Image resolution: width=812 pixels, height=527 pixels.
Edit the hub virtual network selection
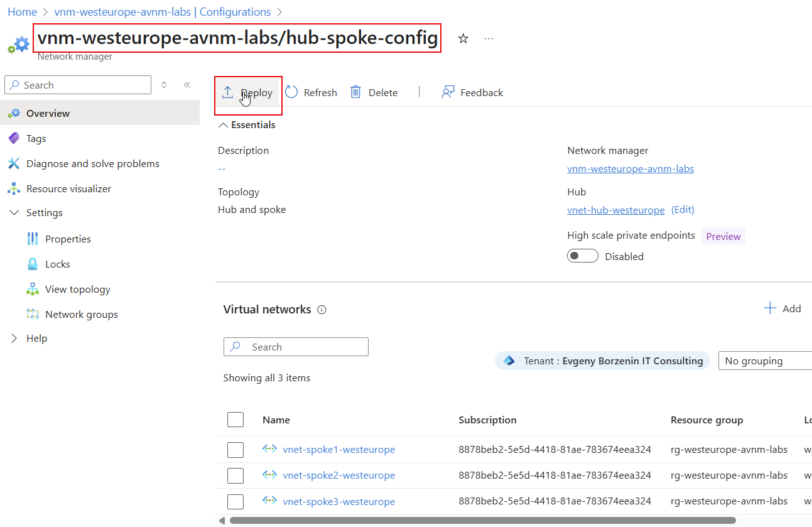[683, 209]
